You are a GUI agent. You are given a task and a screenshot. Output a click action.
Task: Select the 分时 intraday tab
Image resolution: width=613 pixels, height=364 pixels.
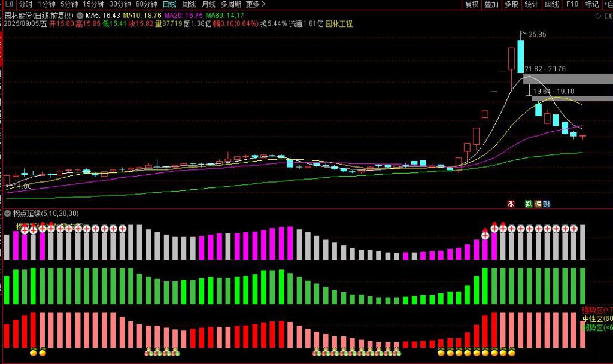click(26, 4)
